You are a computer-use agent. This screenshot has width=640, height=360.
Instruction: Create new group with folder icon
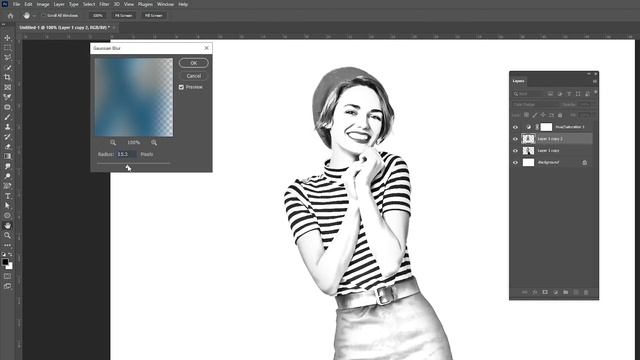point(566,292)
